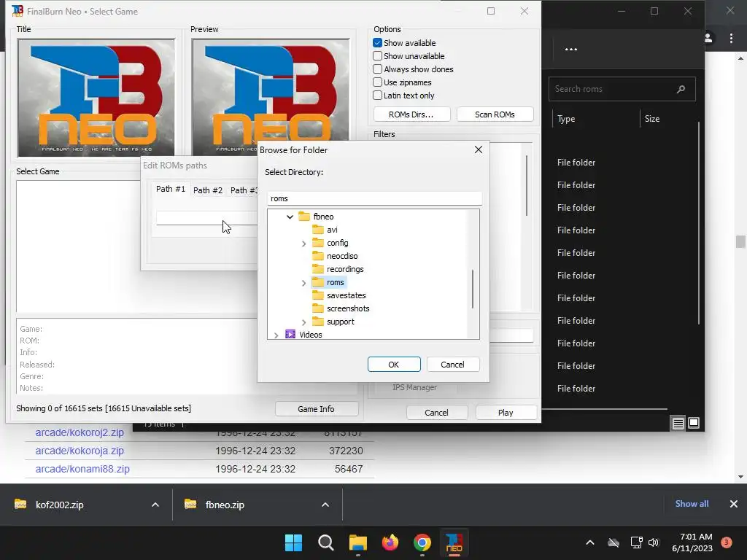Select the savestates folder
Viewport: 747px width, 560px height.
point(347,295)
